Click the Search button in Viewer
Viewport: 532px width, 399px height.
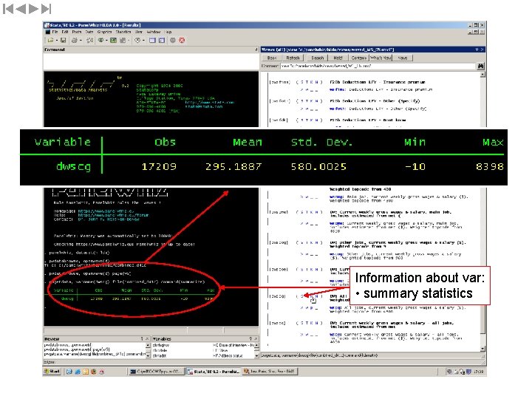click(x=318, y=58)
